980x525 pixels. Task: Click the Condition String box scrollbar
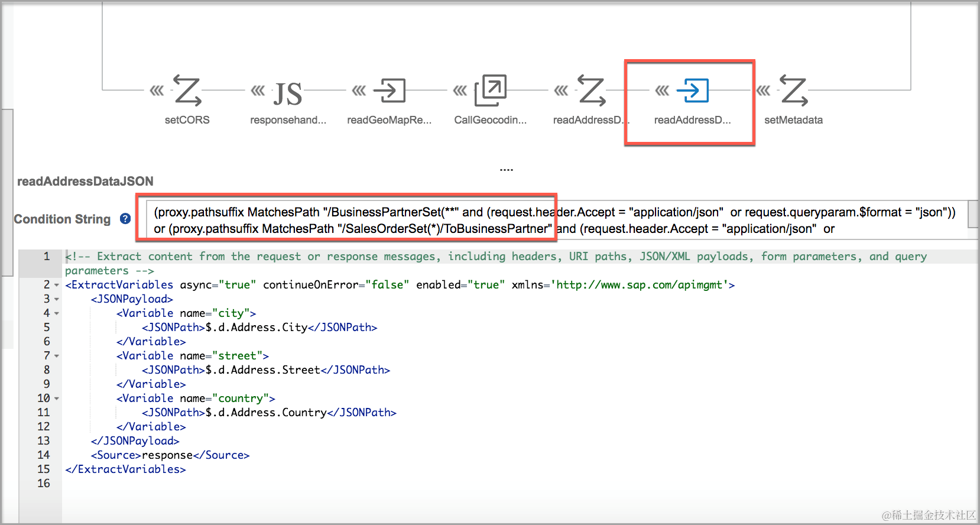(973, 214)
